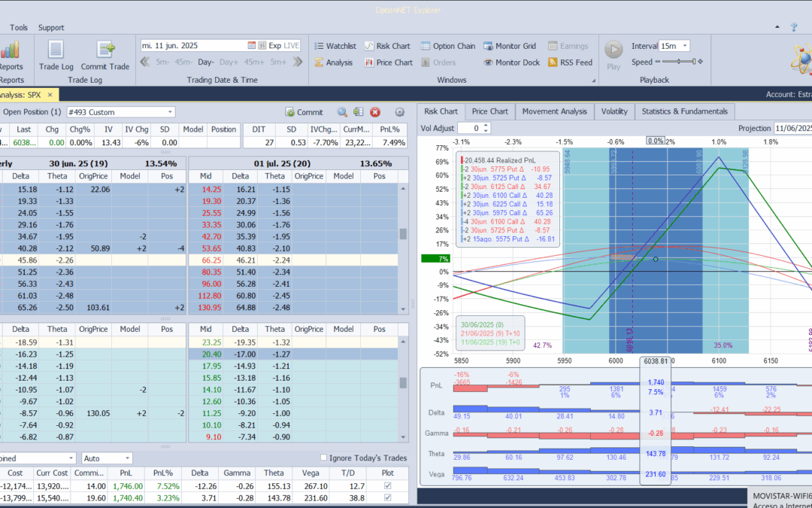Click the Exp label button
The width and height of the screenshot is (812, 508).
274,46
